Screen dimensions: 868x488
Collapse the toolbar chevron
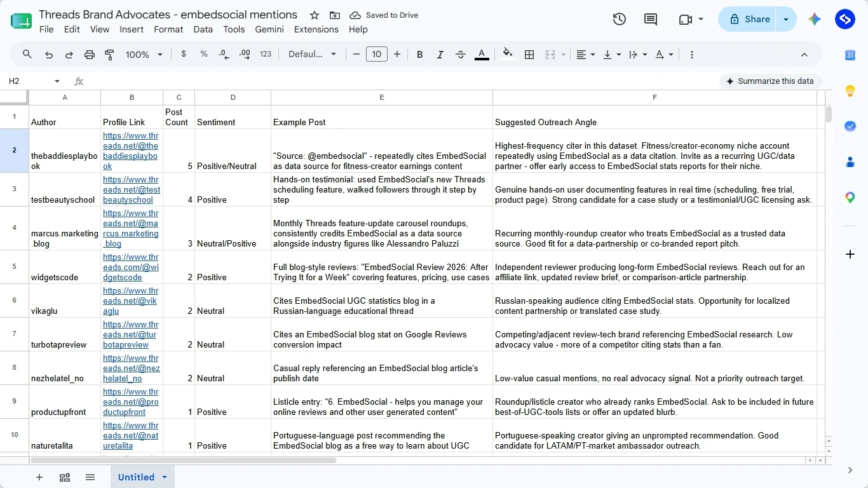click(804, 55)
